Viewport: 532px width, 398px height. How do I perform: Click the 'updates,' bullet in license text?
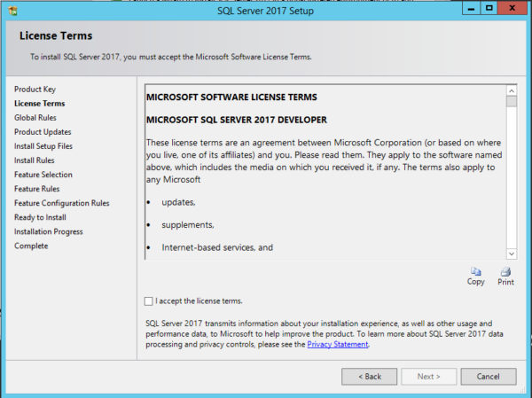point(178,202)
